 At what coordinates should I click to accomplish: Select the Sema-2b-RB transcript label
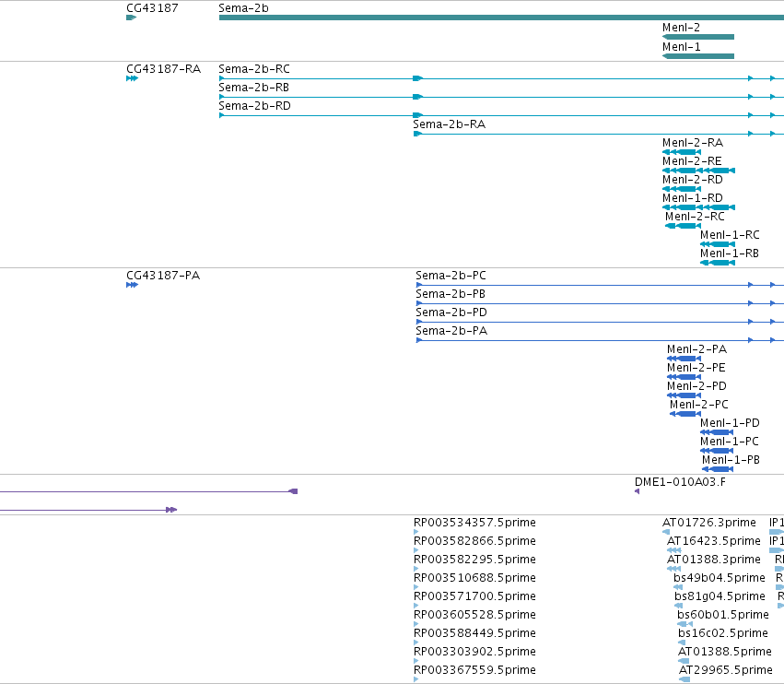[x=253, y=88]
